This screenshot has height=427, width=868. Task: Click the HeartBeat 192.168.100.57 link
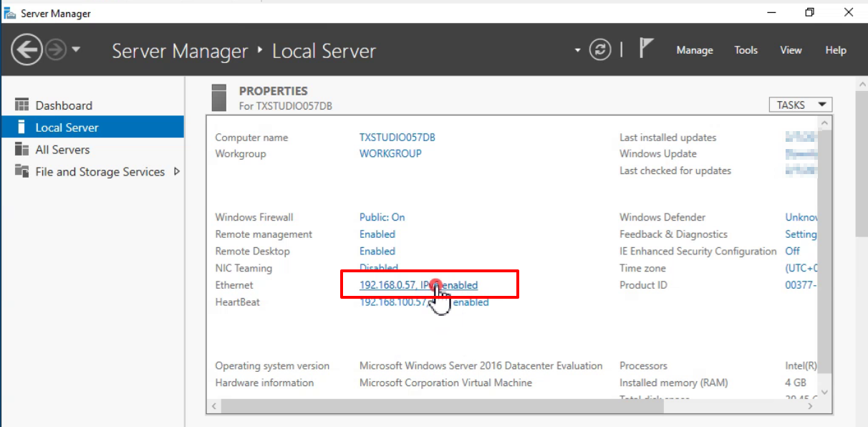pyautogui.click(x=424, y=302)
